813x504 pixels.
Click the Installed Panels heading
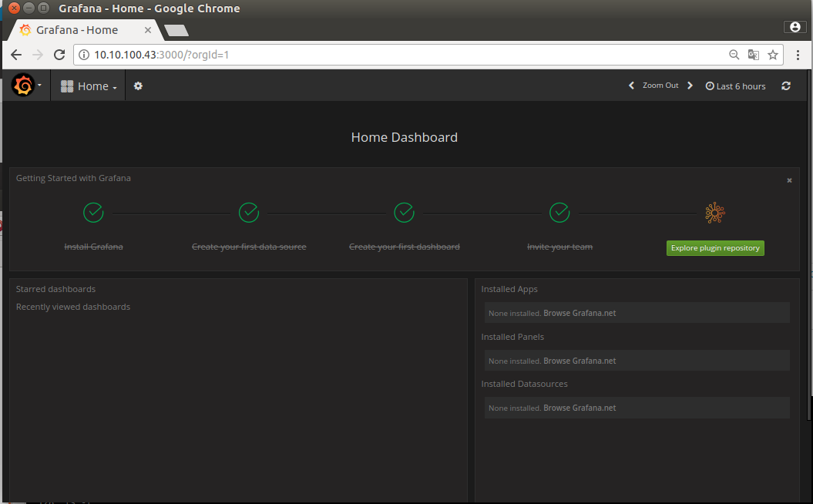point(512,337)
